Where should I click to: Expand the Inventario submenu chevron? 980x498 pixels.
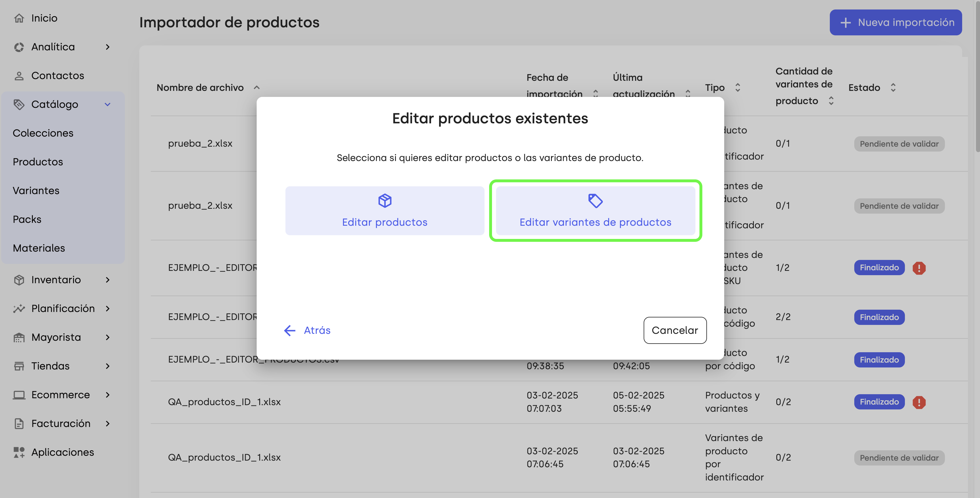pyautogui.click(x=108, y=280)
